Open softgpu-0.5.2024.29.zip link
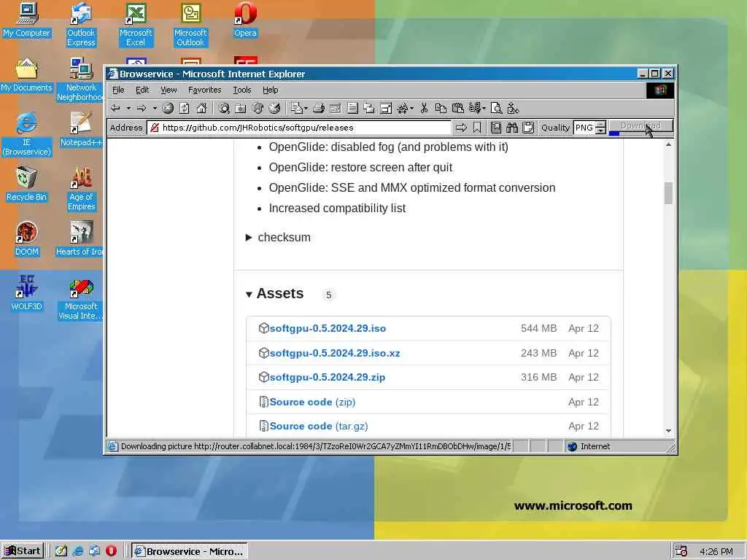The image size is (747, 560). point(328,378)
